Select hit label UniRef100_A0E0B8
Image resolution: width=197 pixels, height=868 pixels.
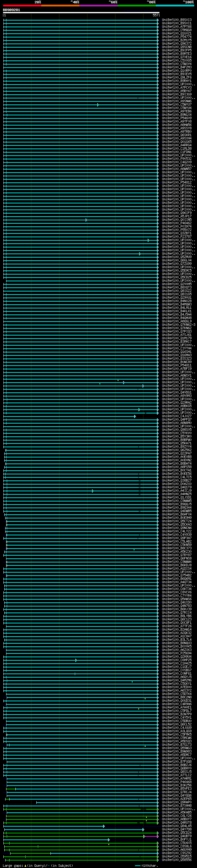176,457
